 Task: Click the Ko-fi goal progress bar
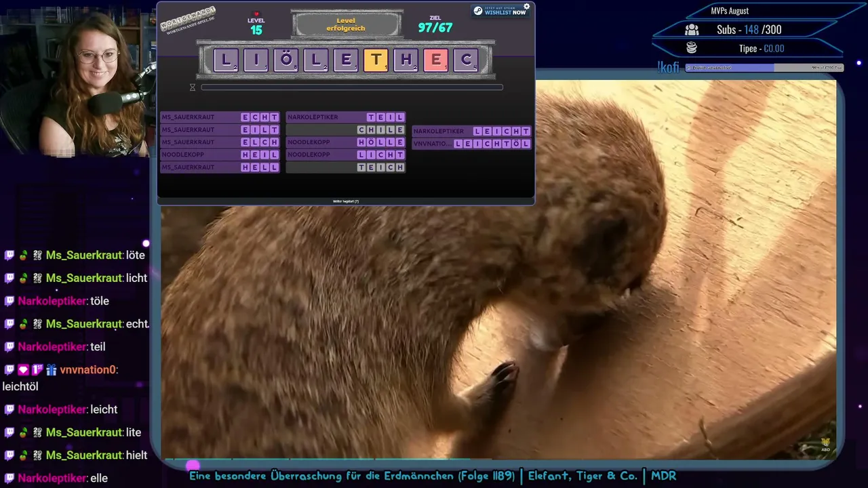[764, 68]
